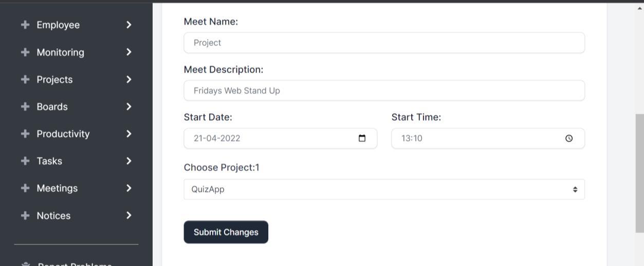644x266 pixels.
Task: Expand the Meetings chevron arrow
Action: (x=129, y=188)
